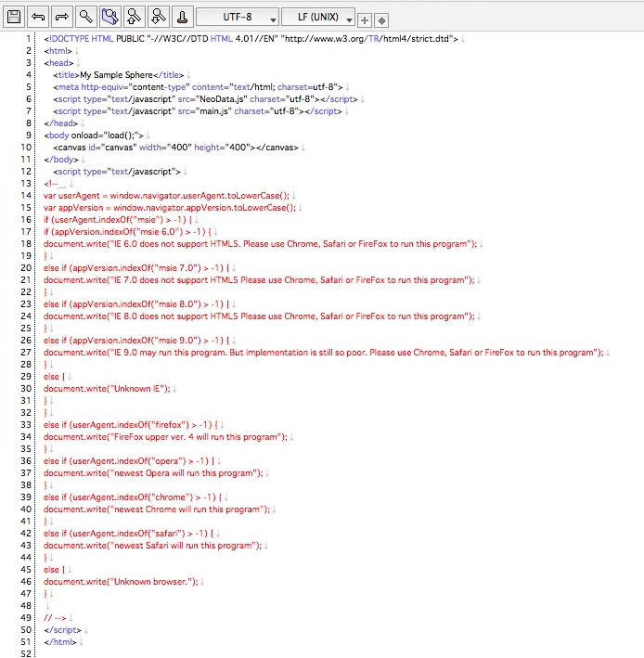Click the "// -->" comment end on line 49
The image size is (644, 658).
55,618
